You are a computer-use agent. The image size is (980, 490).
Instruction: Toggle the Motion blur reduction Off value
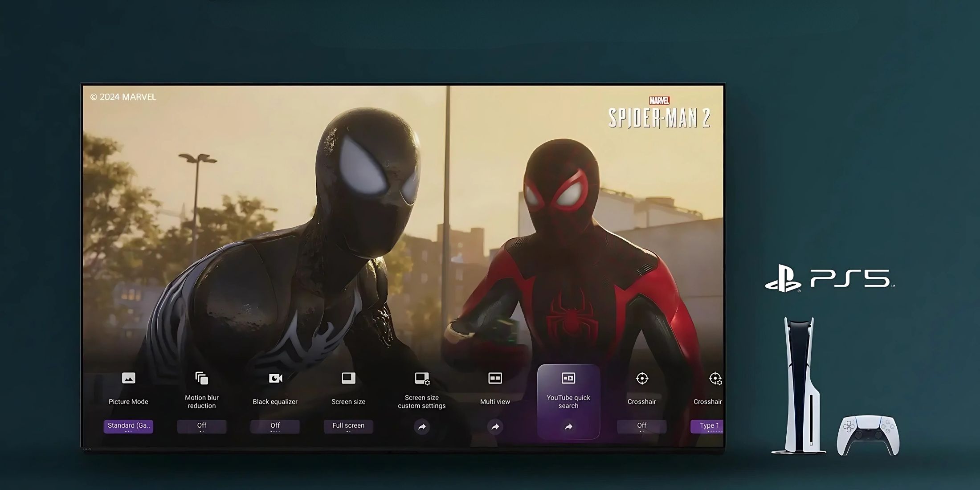point(202,426)
